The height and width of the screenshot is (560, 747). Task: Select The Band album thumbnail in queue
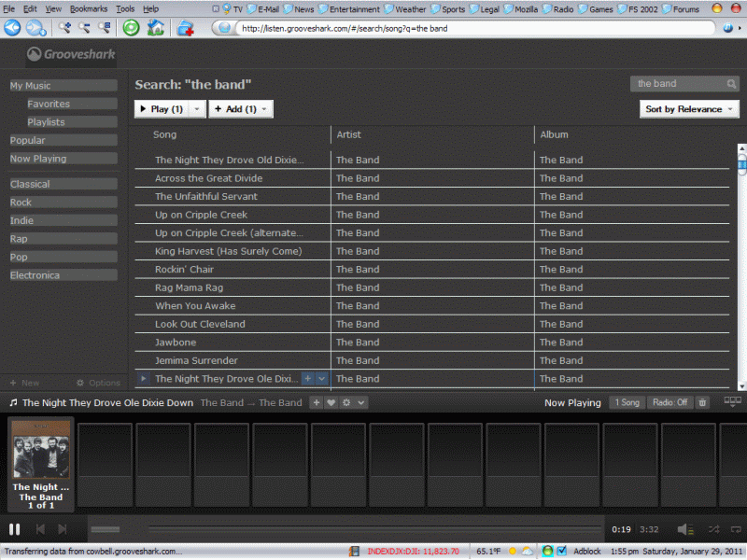41,465
